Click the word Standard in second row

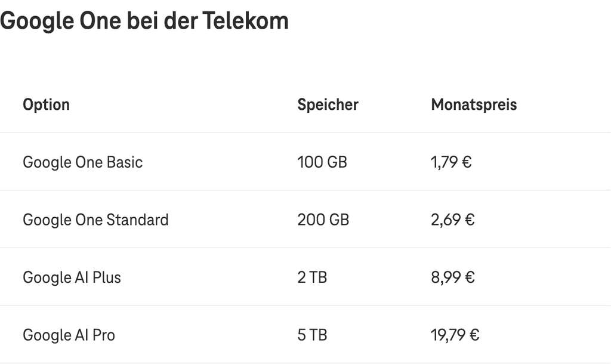(x=138, y=220)
